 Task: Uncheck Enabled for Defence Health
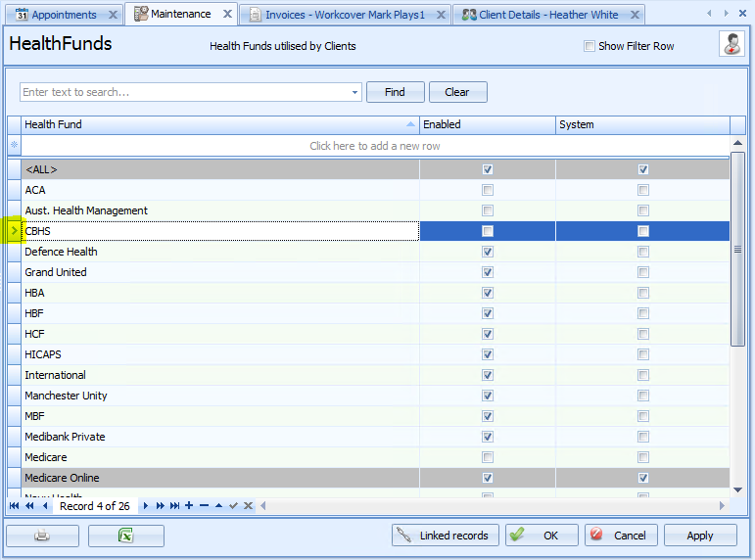pos(488,252)
